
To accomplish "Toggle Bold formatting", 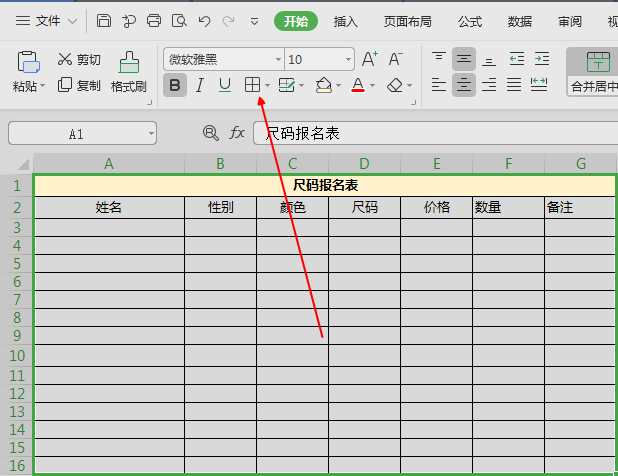I will pos(175,85).
